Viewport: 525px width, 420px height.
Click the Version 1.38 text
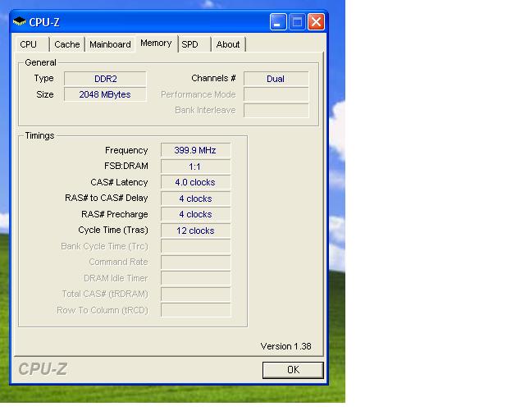tap(286, 346)
